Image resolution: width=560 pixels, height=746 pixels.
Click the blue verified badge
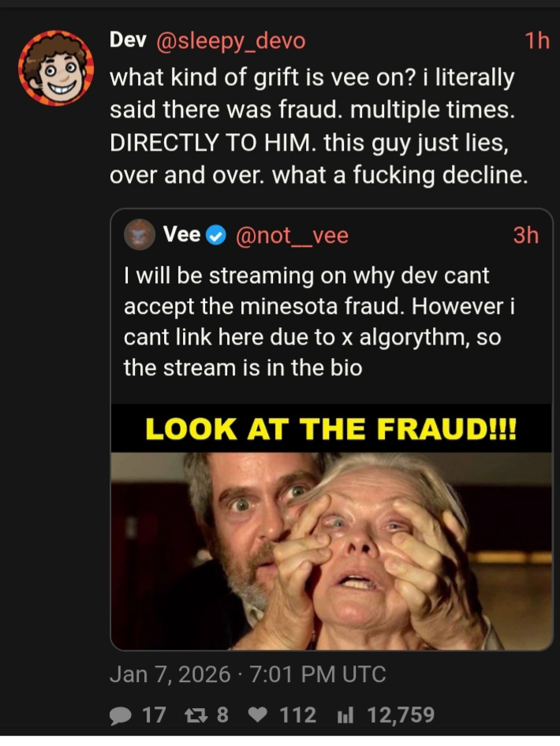[x=216, y=236]
